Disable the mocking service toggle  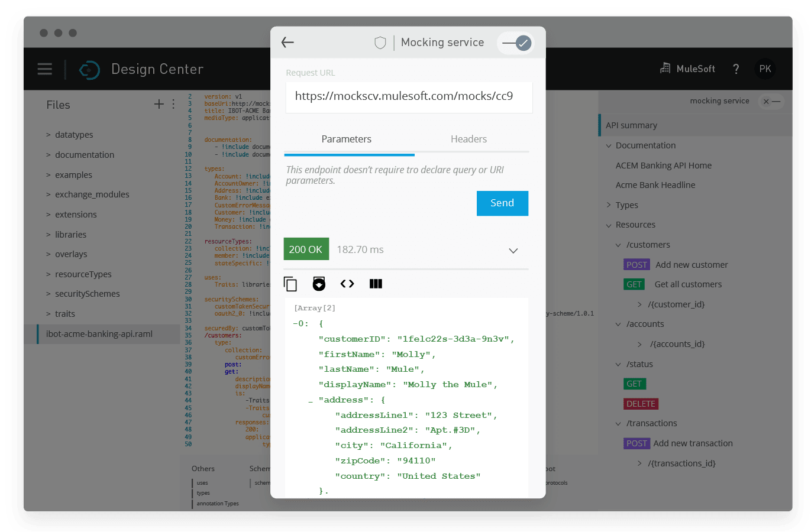pos(515,42)
